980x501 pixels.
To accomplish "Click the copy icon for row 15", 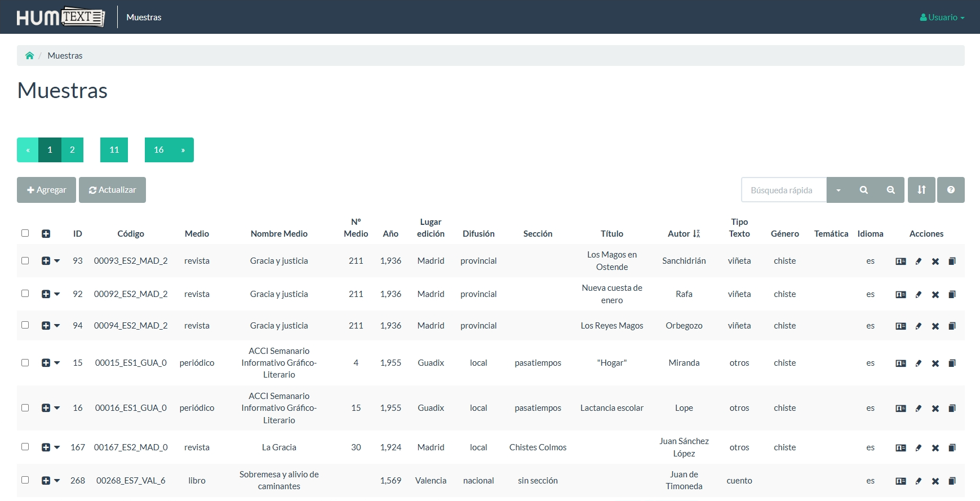I will tap(952, 363).
